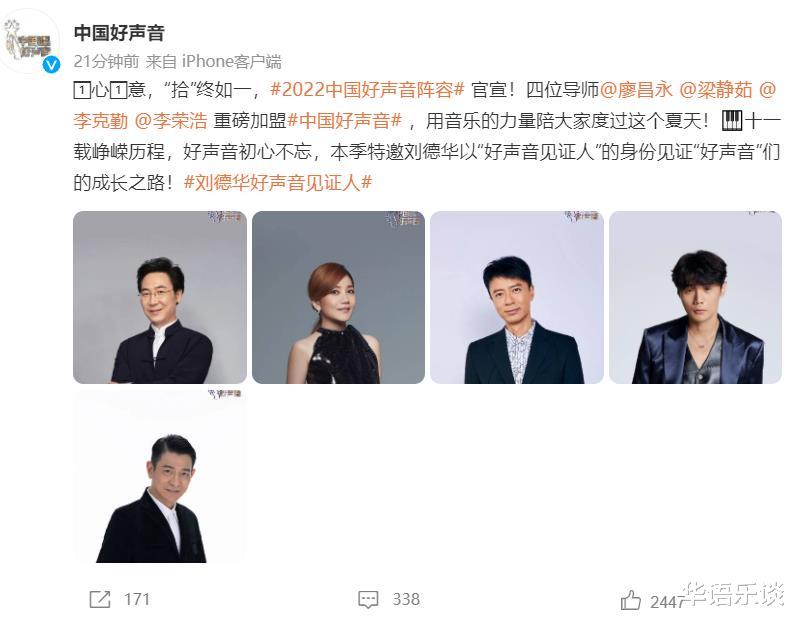This screenshot has height=624, width=798.
Task: Click the thumbs-up like icon
Action: 631,600
